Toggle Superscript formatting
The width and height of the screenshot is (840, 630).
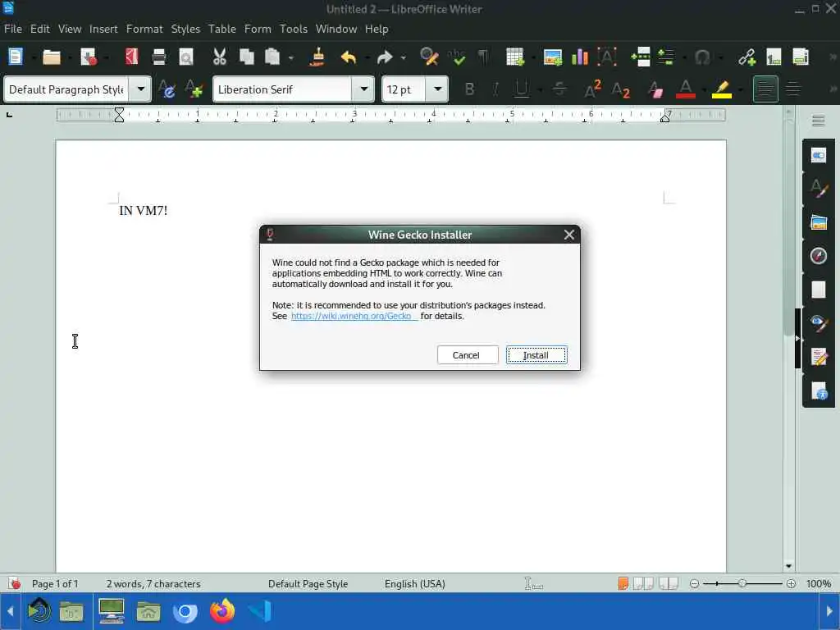tap(592, 89)
